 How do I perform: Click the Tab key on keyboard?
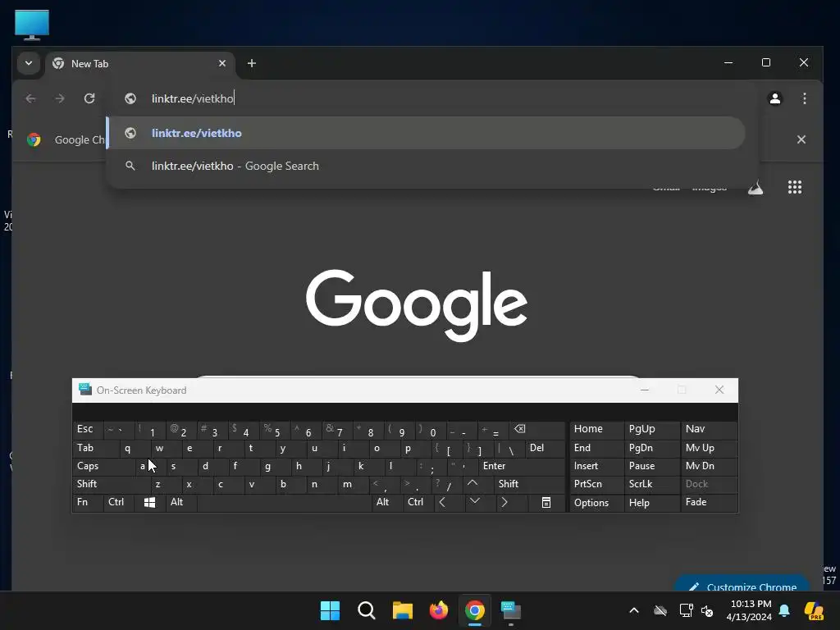pyautogui.click(x=97, y=449)
